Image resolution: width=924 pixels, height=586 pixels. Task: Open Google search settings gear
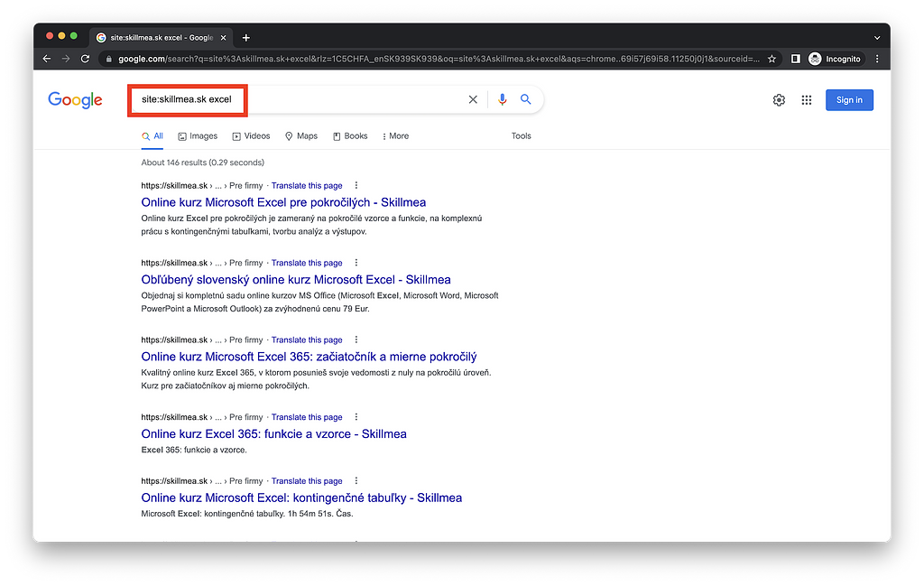point(779,100)
